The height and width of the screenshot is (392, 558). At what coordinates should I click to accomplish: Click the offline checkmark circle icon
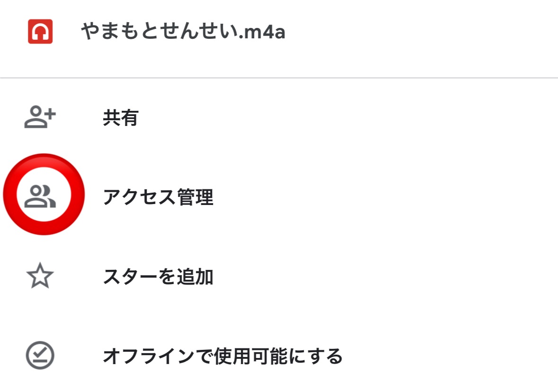(x=40, y=356)
